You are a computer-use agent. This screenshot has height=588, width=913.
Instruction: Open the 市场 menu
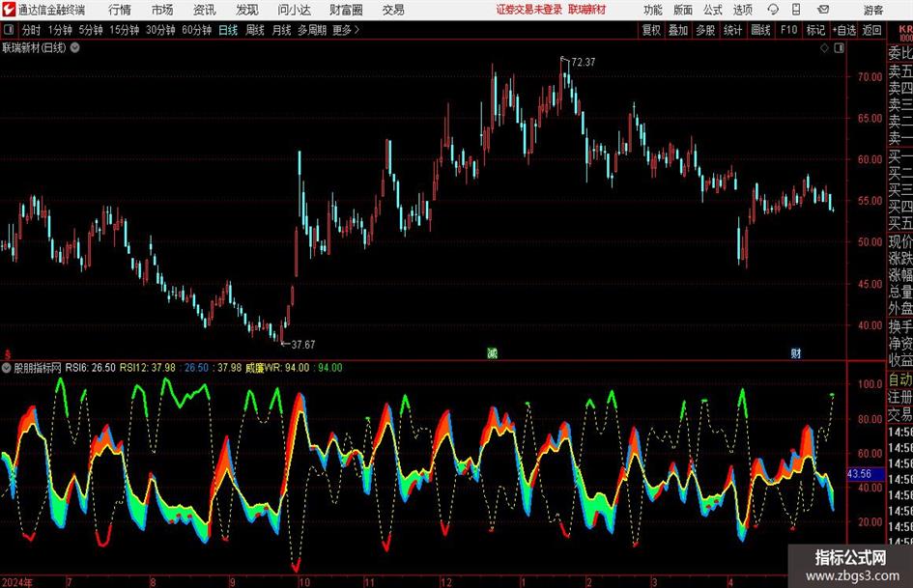point(162,10)
